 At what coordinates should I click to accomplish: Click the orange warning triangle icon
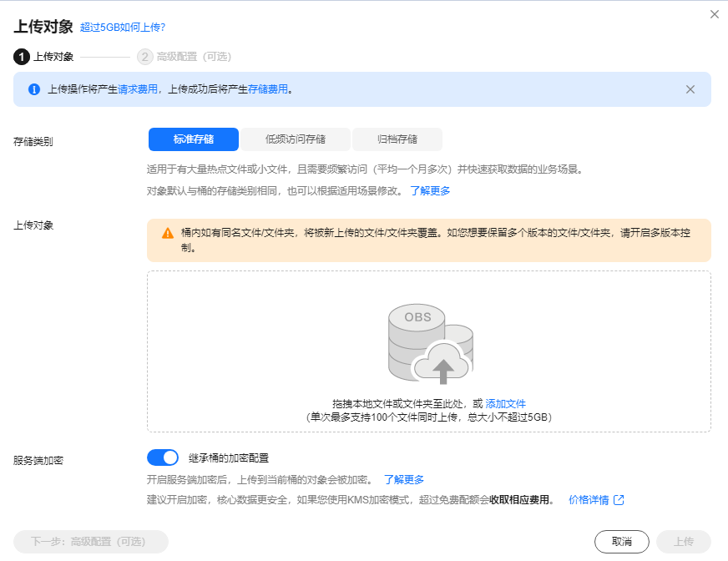click(x=168, y=233)
